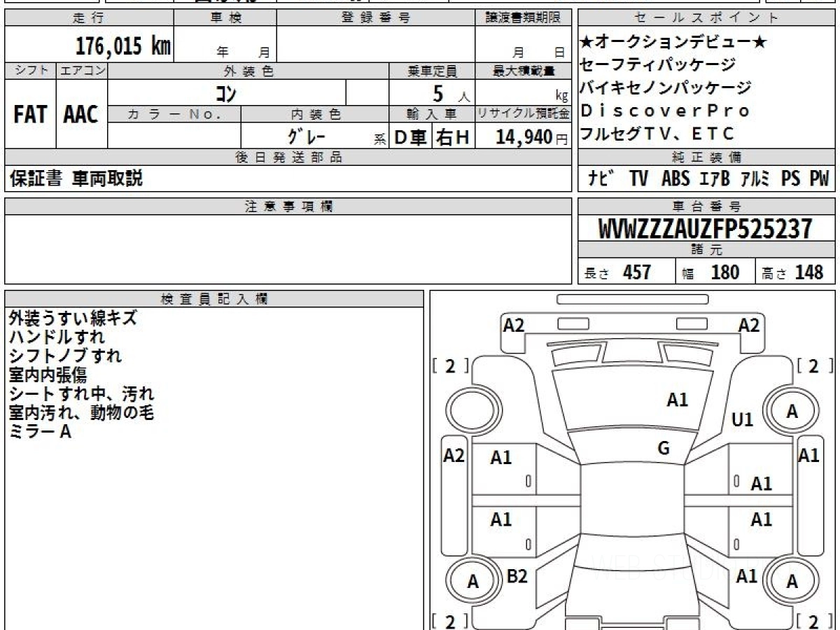Click the ナビ equipment label
Screen dimensions: 840x630
[x=601, y=178]
